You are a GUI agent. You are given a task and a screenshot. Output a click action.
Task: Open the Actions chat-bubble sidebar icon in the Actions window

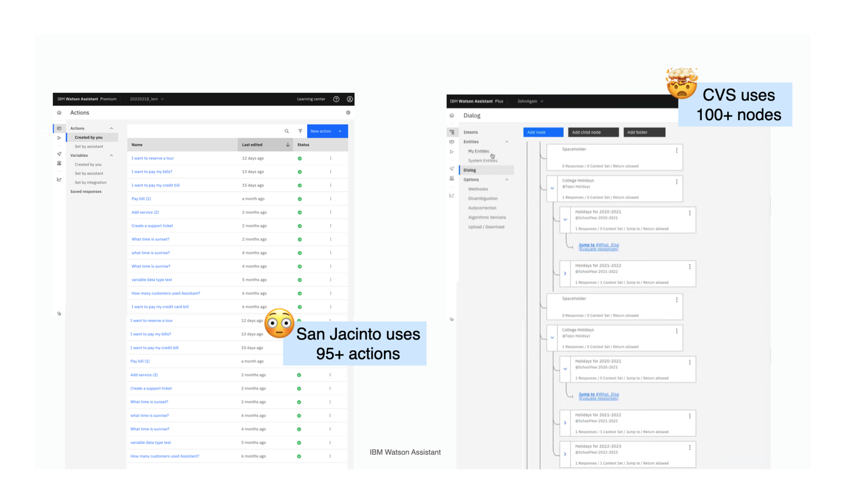[59, 128]
